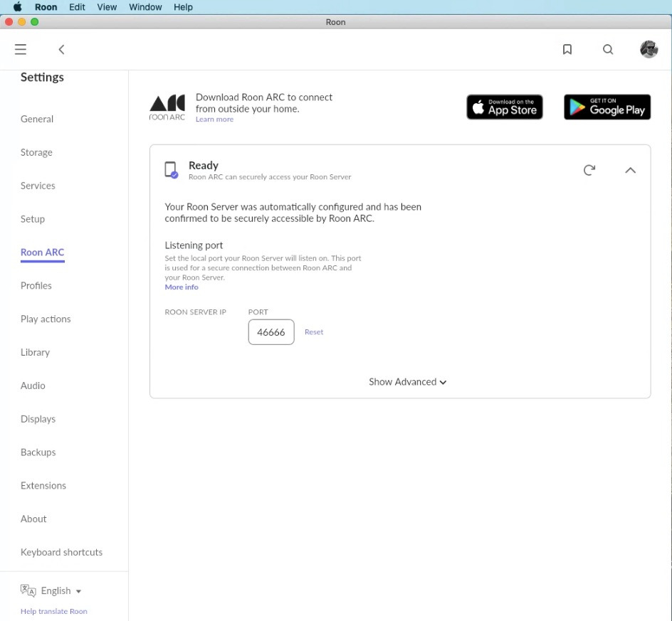Expand Show Advanced options
The image size is (672, 621).
tap(408, 381)
